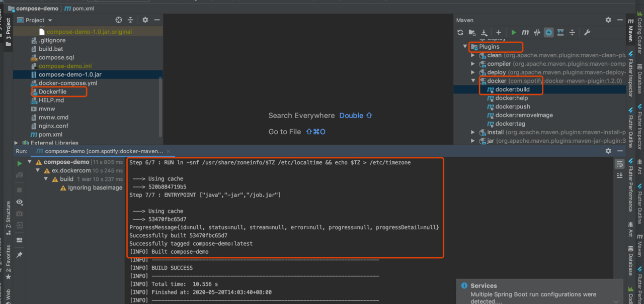Click stop button in Run panel

(20, 190)
